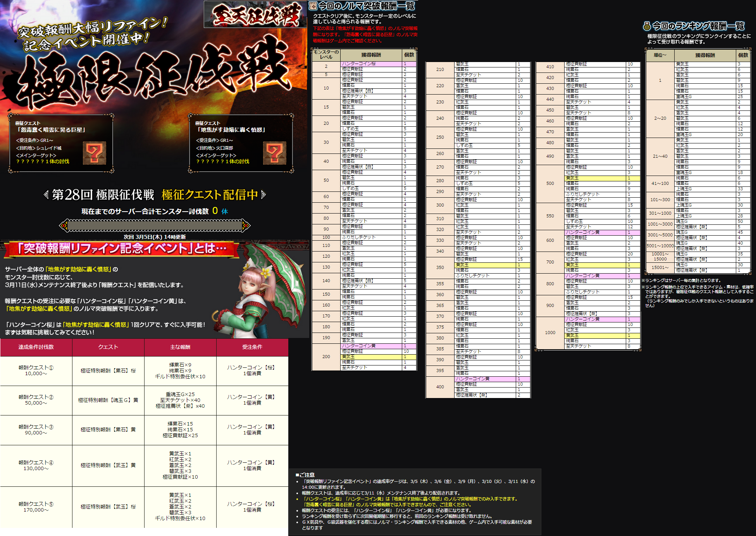Click the question mark icon for 火口深部 quest
The image size is (756, 536).
(x=274, y=153)
